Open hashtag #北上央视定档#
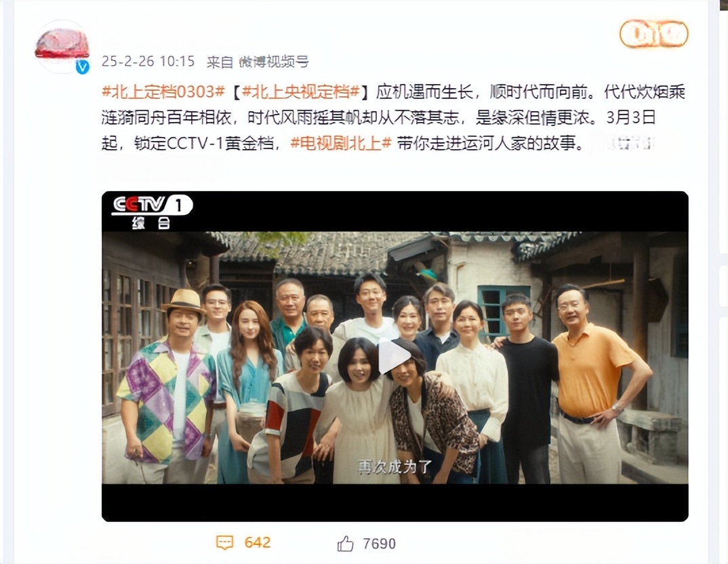728x564 pixels. 301,92
